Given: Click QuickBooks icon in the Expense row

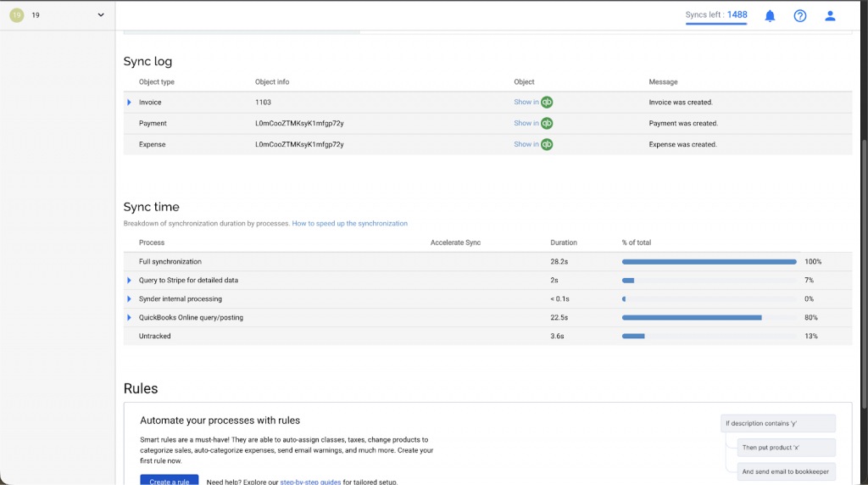Looking at the screenshot, I should point(547,144).
